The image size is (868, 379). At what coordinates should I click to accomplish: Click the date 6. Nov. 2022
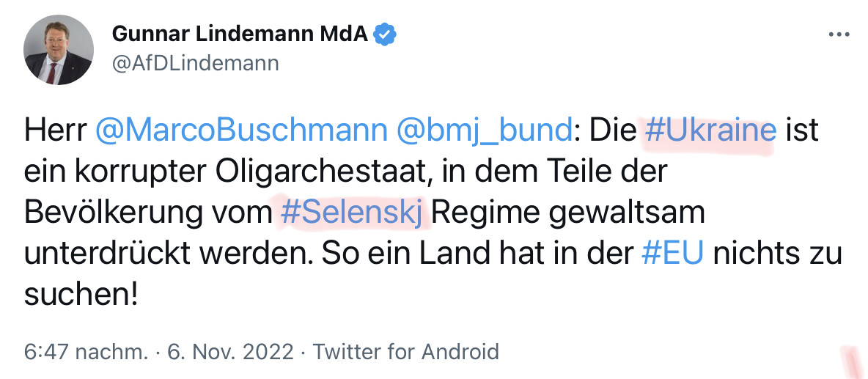229,352
